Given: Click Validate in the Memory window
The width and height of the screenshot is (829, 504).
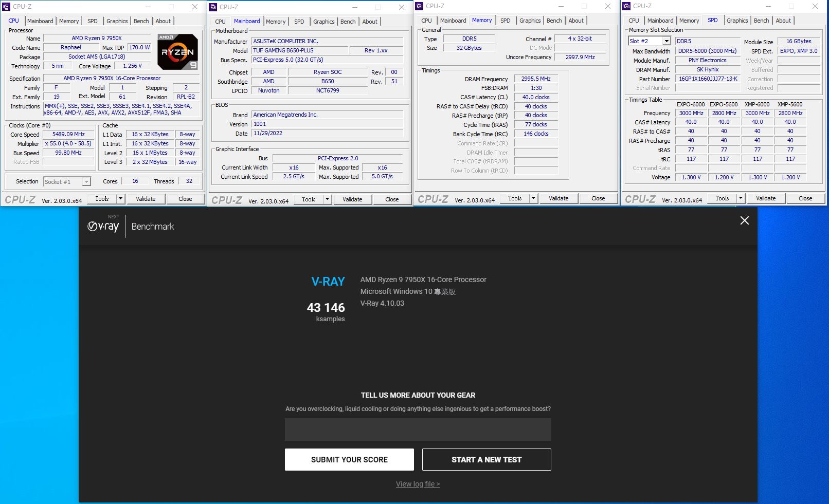Looking at the screenshot, I should click(x=558, y=198).
